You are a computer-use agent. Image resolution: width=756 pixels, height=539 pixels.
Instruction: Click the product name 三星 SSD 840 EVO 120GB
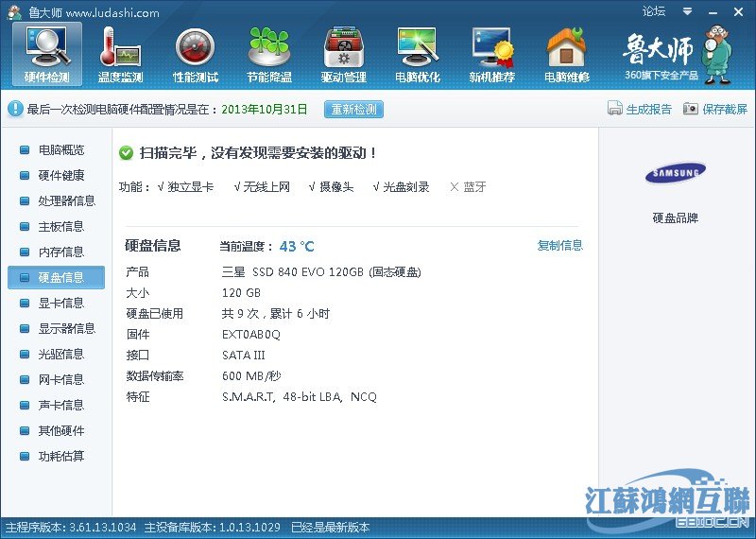coord(293,272)
